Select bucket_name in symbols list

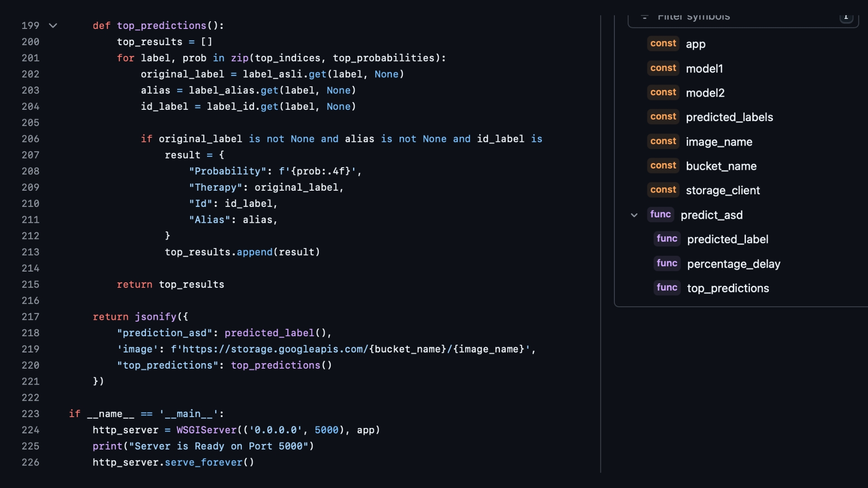pos(721,166)
